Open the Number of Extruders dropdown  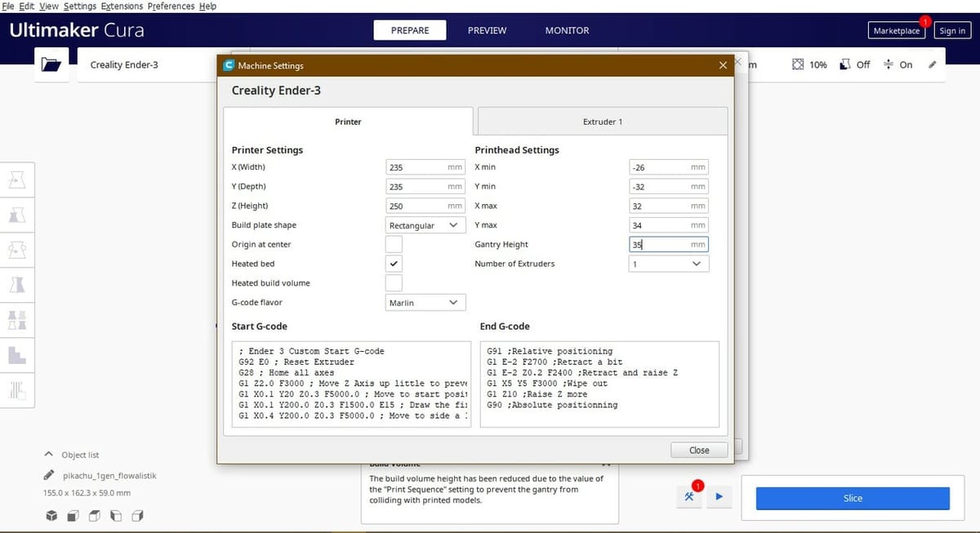click(668, 264)
